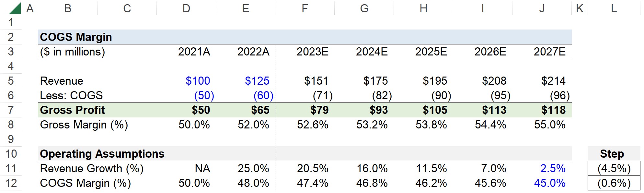Select 2021A revenue cell showing $100

(186, 81)
